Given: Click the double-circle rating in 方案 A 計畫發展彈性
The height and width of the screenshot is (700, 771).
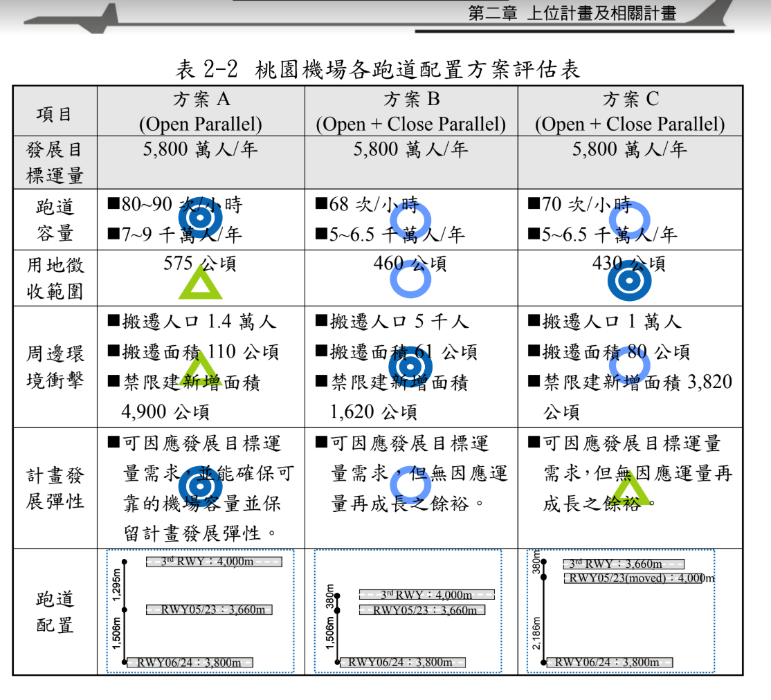Looking at the screenshot, I should tap(200, 486).
